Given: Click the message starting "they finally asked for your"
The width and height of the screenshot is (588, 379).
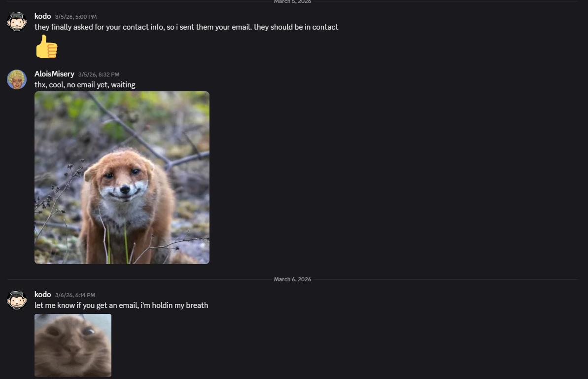Looking at the screenshot, I should 186,27.
